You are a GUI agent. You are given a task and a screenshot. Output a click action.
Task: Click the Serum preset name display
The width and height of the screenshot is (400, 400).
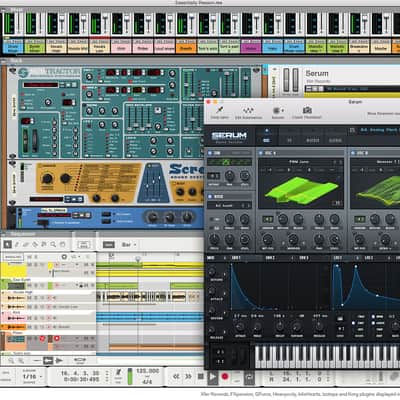pyautogui.click(x=379, y=130)
